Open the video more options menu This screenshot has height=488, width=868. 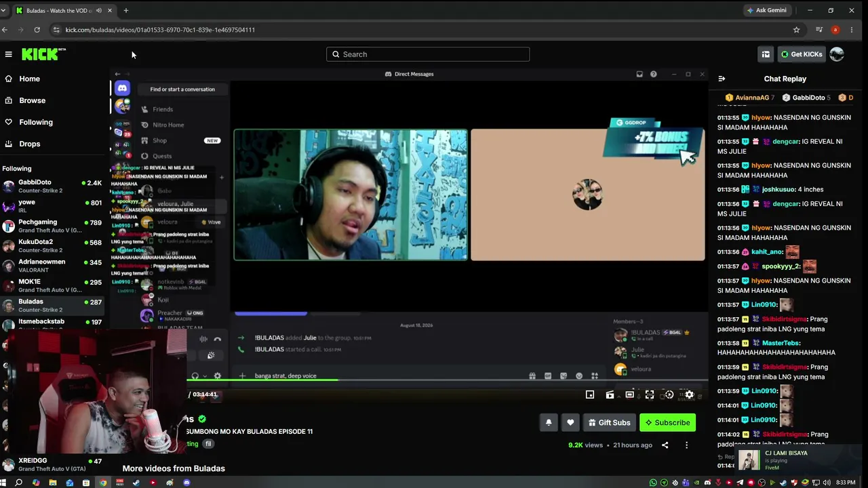click(686, 445)
